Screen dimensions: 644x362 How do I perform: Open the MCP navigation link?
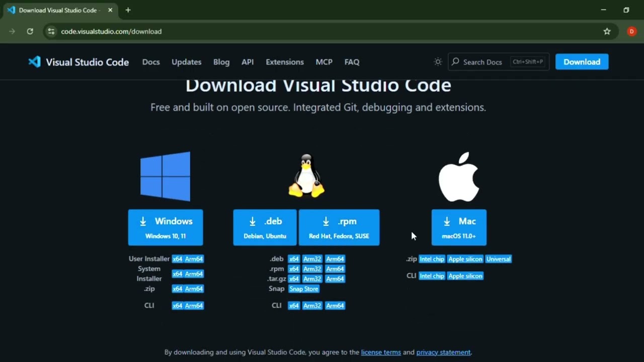point(324,62)
